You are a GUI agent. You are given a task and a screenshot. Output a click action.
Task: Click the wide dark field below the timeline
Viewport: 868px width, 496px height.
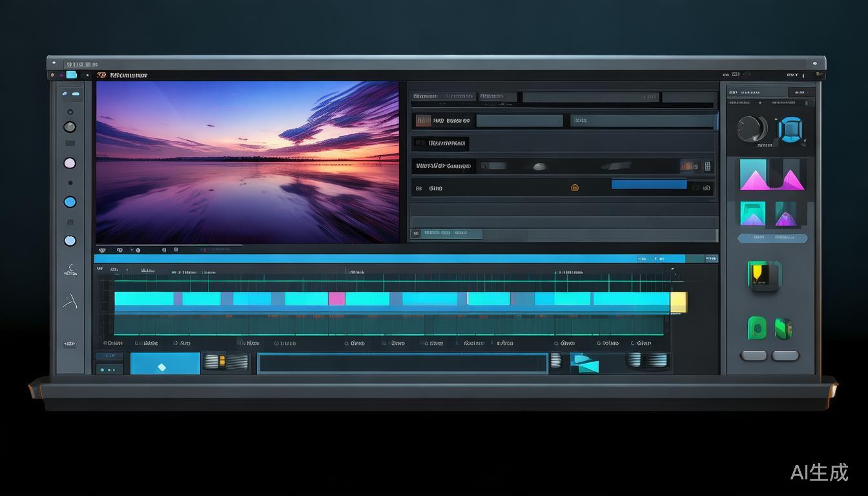pos(402,363)
